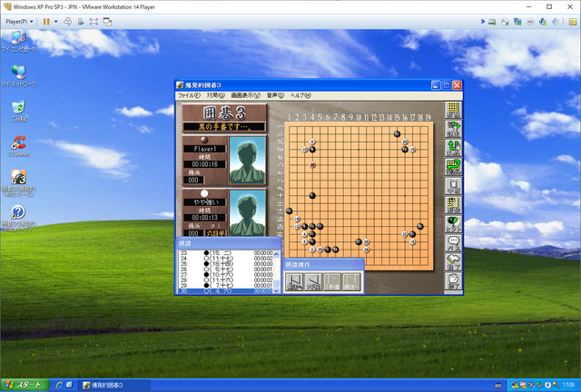Open the 画面表示(V) menu

(246, 95)
